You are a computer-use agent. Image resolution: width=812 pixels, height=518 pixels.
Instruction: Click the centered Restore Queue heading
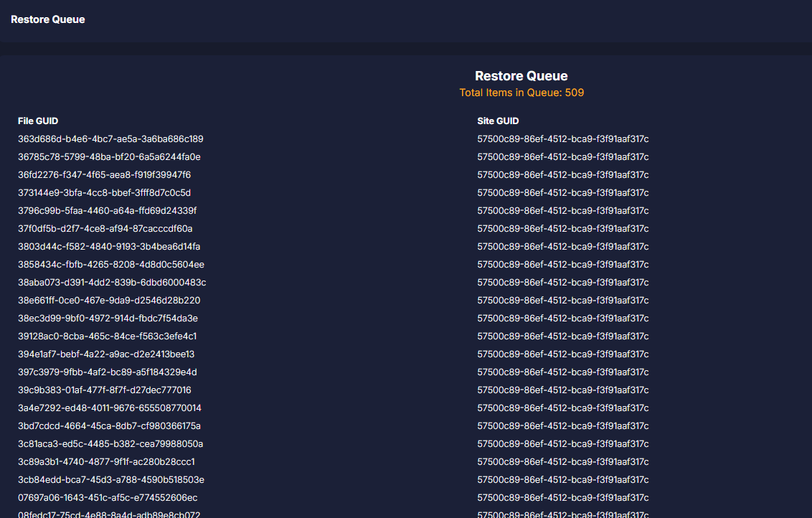click(x=521, y=76)
